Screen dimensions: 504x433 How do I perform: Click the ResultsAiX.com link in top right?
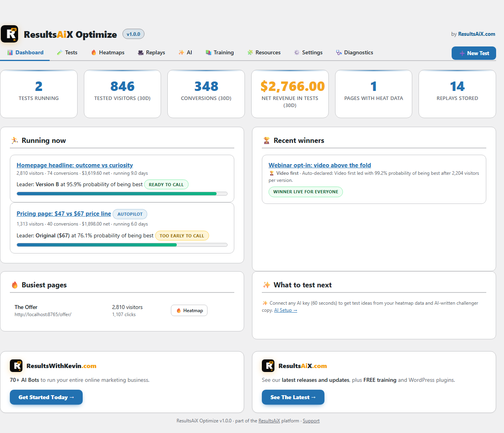(476, 34)
